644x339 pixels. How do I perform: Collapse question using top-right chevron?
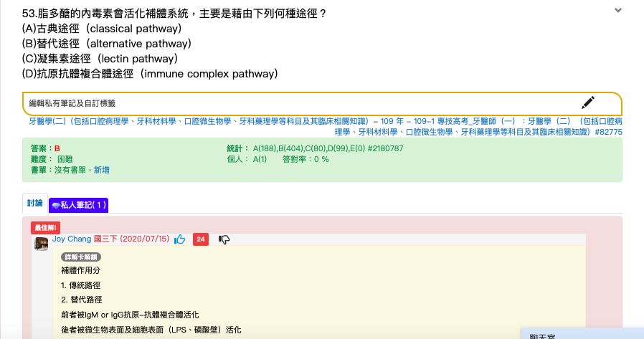(x=618, y=10)
